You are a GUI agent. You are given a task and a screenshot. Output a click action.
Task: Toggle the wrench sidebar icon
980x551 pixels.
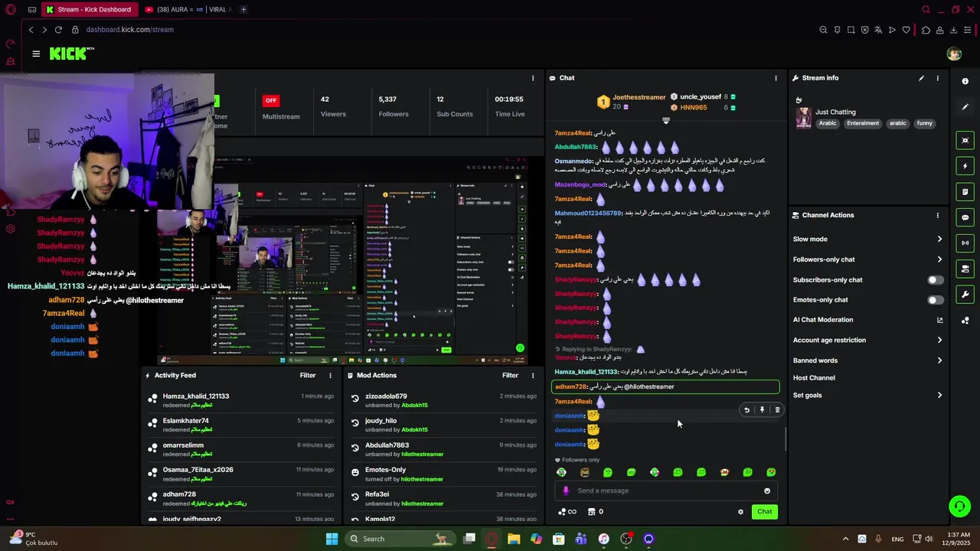(x=965, y=294)
